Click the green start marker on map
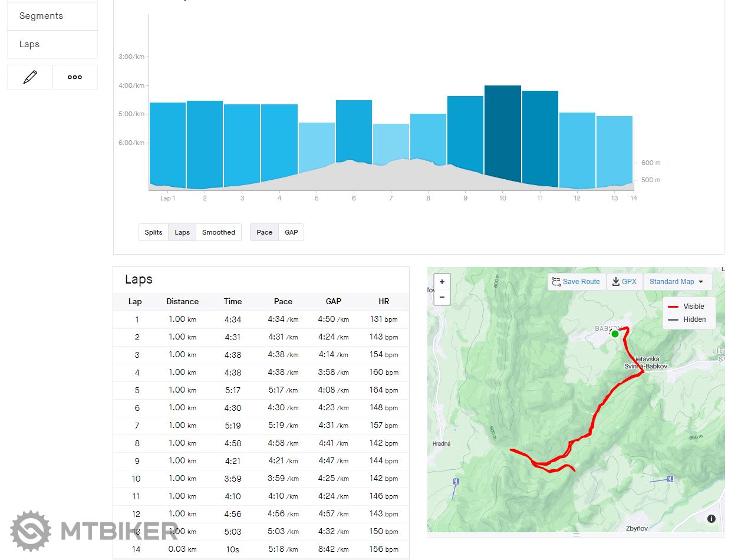Screen dimensions: 738x560 (x=615, y=334)
